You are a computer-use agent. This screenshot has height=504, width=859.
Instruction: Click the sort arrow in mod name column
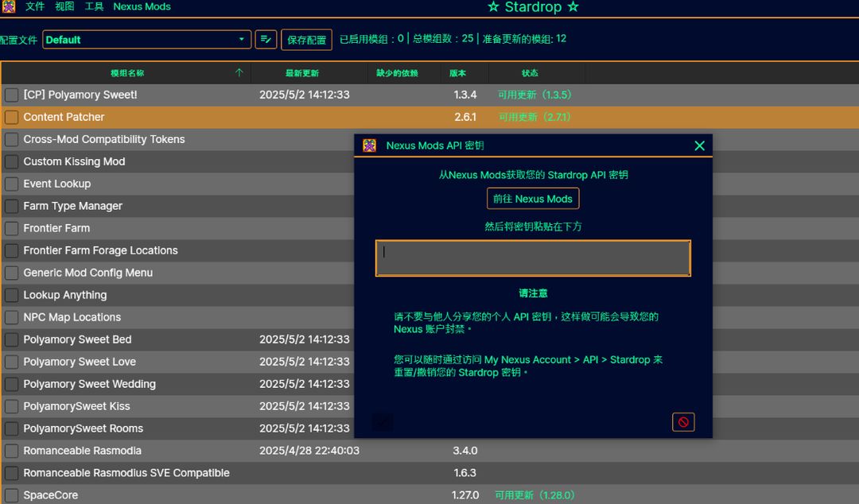pyautogui.click(x=239, y=73)
